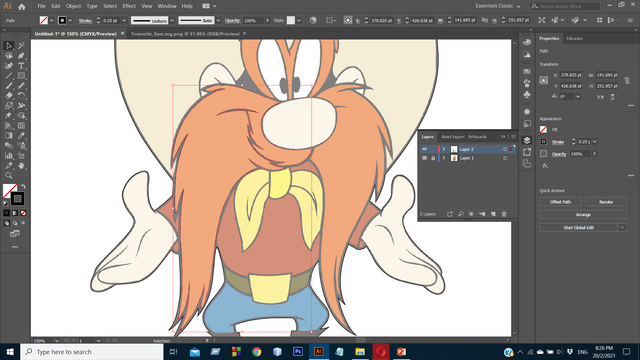Image resolution: width=640 pixels, height=360 pixels.
Task: Open variable width profile Uniform dropdown
Action: 172,20
